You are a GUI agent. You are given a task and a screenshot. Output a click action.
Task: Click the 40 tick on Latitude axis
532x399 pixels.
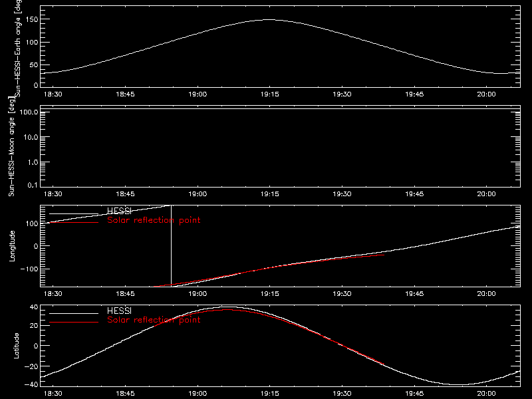(x=34, y=307)
